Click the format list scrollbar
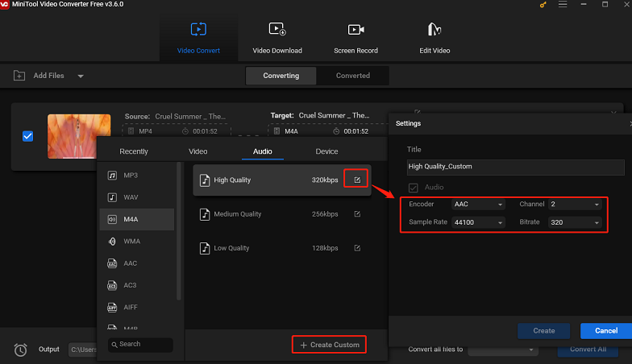Image resolution: width=632 pixels, height=364 pixels. (x=179, y=230)
